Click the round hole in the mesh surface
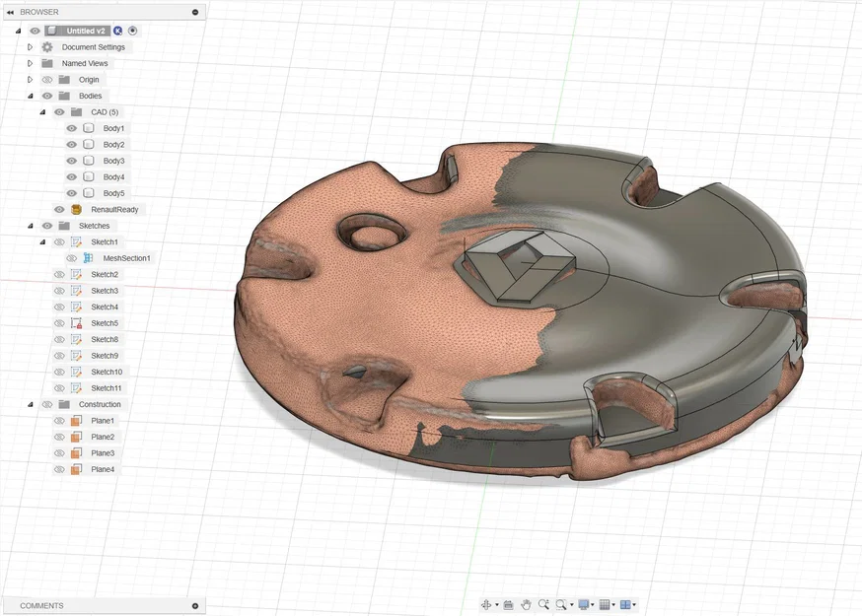 [x=373, y=233]
